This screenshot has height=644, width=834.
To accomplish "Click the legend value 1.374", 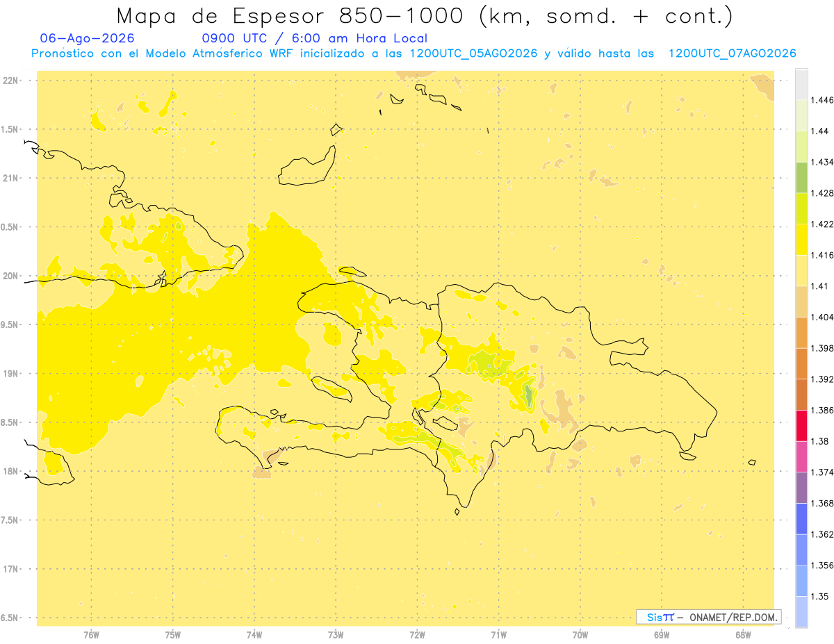I will coord(822,472).
